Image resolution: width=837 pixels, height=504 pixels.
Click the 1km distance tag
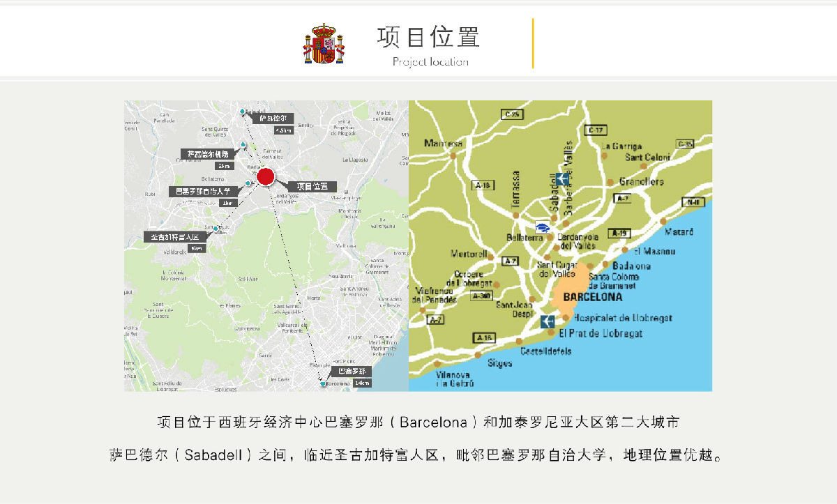(x=227, y=203)
